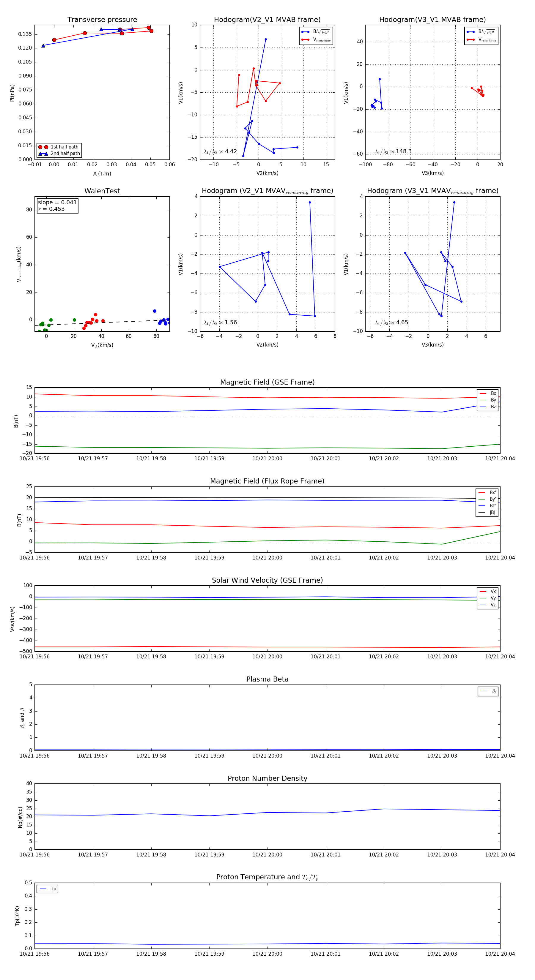The width and height of the screenshot is (535, 980).
Task: Click the "Vy" legend entry in velocity plot
Action: click(488, 598)
